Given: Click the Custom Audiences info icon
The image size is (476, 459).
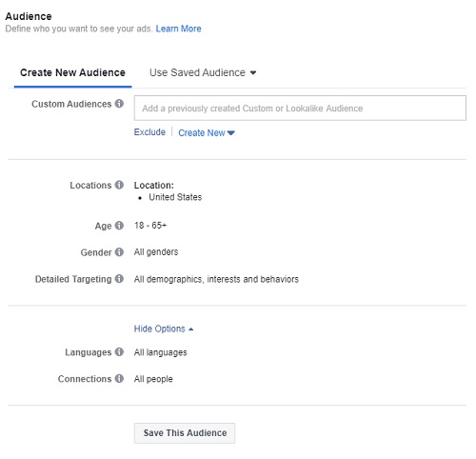Looking at the screenshot, I should (119, 104).
